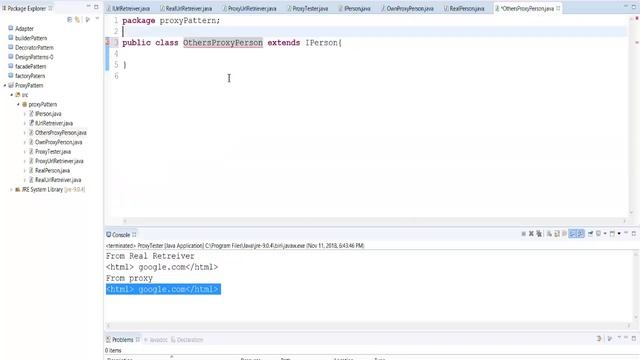Select ProxyTester.java in Package Explorer
Screen dimensions: 640x360
tap(53, 151)
